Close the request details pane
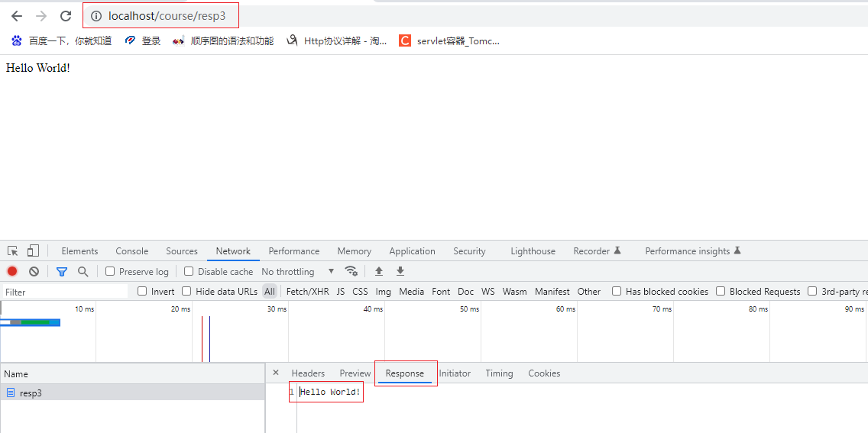The image size is (868, 433). (x=276, y=373)
